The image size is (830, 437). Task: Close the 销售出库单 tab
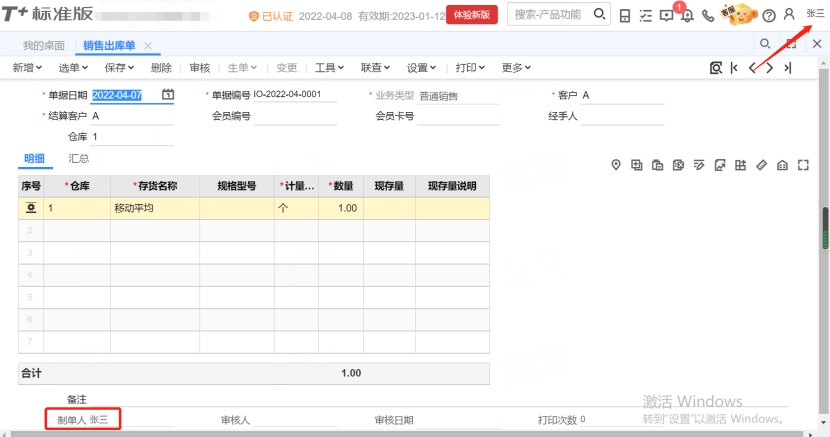pyautogui.click(x=148, y=45)
